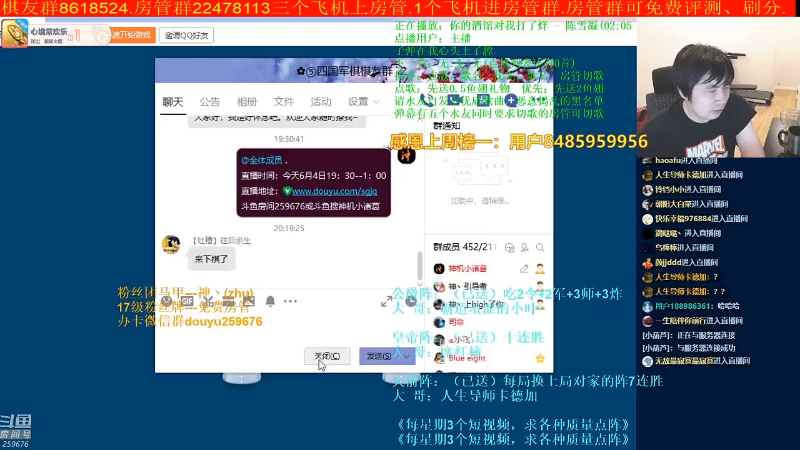
Task: Select member 神机小诸葛 in member list
Action: pos(467,268)
